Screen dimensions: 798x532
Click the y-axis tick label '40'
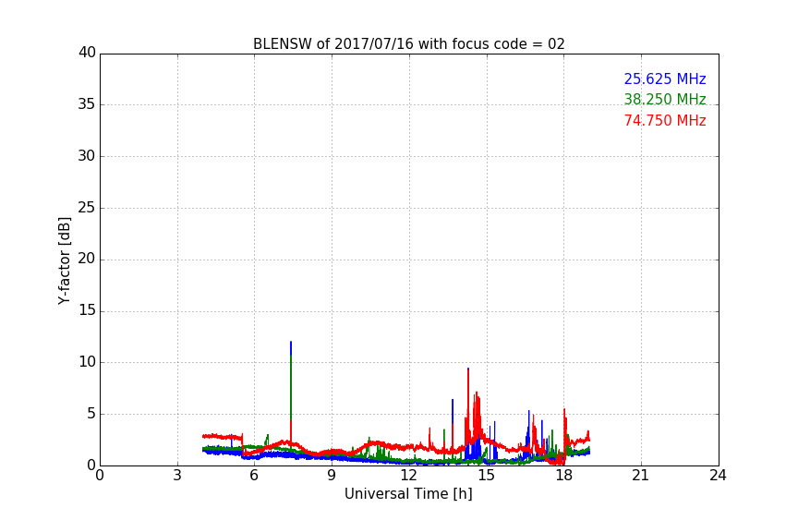pos(87,53)
